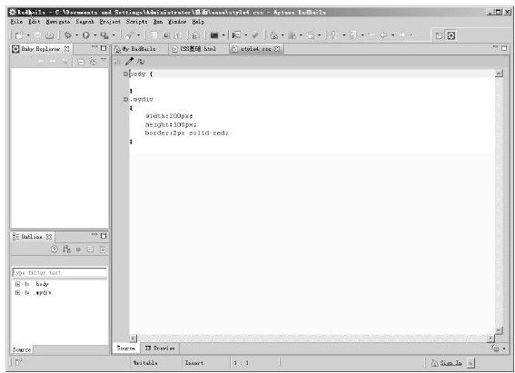Click the editor's vertical scrollbar track
The image size is (515, 373).
click(499, 202)
